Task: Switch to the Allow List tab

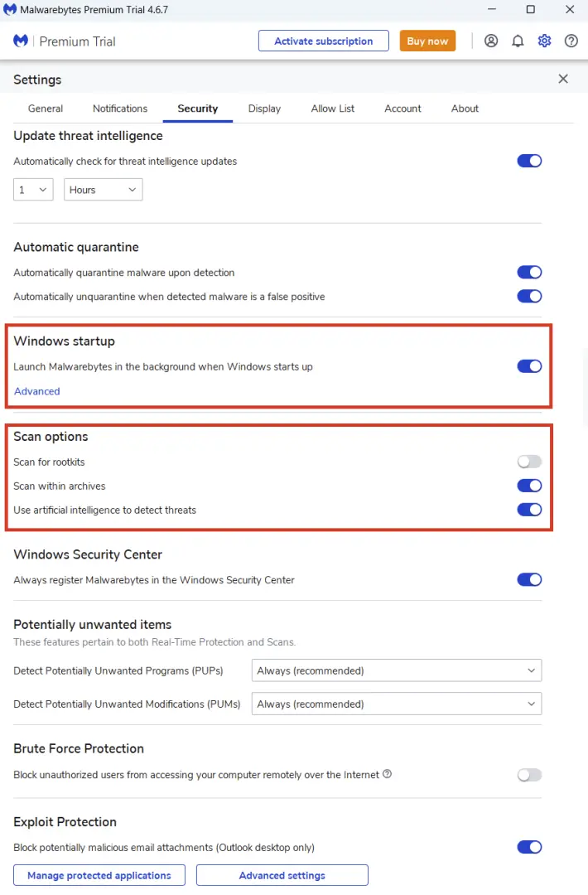Action: pyautogui.click(x=332, y=109)
